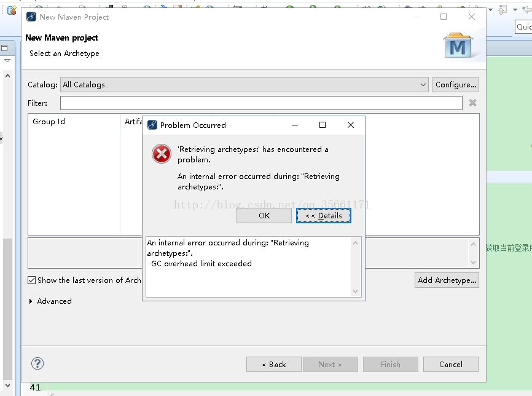
Task: Clear the archetype filter text
Action: click(472, 103)
